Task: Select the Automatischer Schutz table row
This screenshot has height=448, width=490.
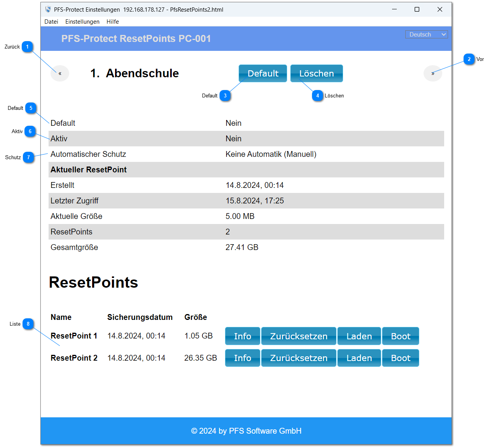Action: 247,154
